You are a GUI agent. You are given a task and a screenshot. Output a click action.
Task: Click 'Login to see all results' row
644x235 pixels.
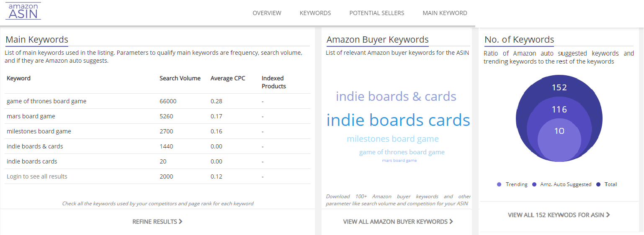[157, 176]
